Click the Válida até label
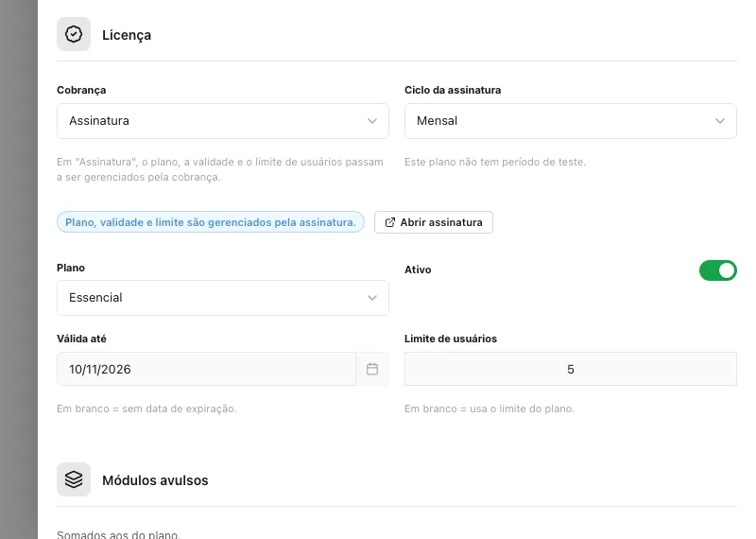Screen dimensions: 756x539 coord(81,339)
